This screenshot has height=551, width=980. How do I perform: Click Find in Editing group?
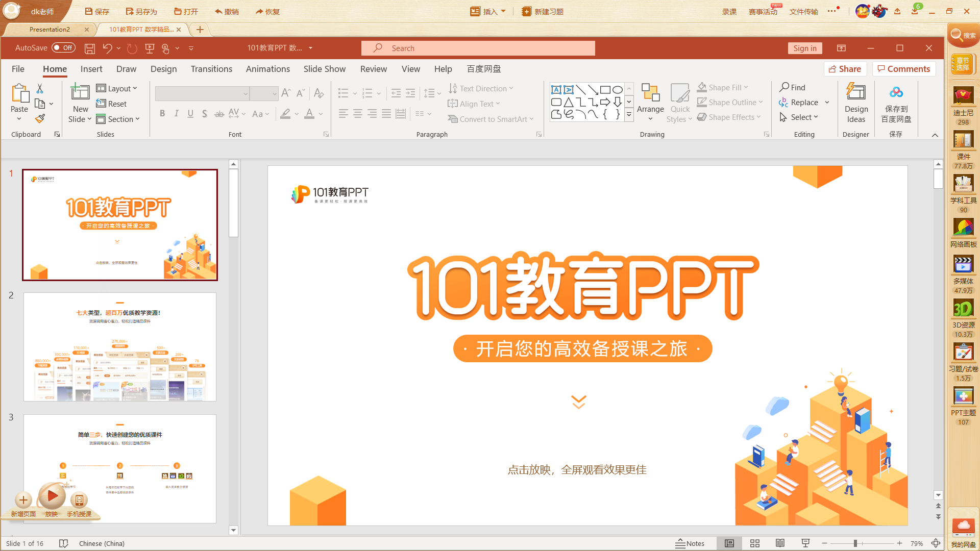[x=793, y=87]
